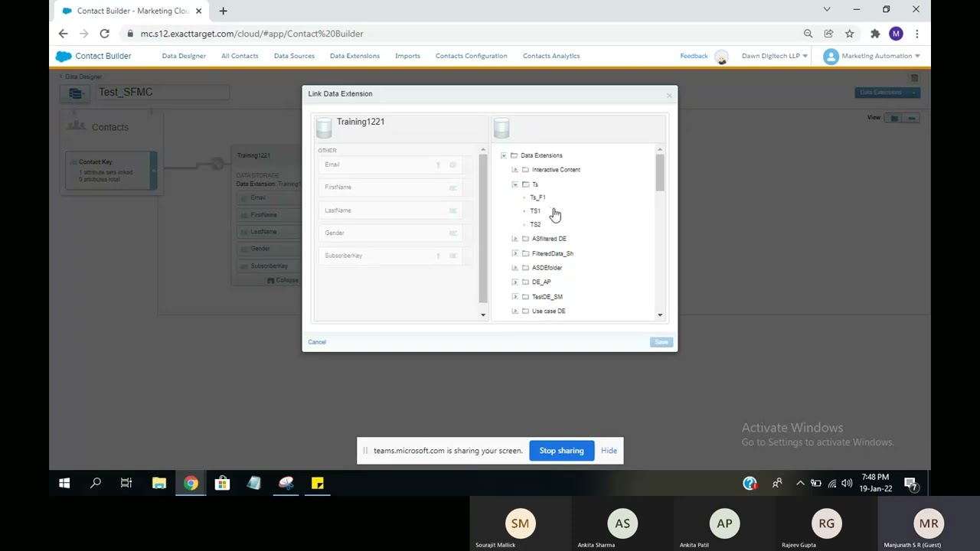Open the browser extensions puzzle icon
Viewport: 980px width, 551px height.
tap(875, 34)
